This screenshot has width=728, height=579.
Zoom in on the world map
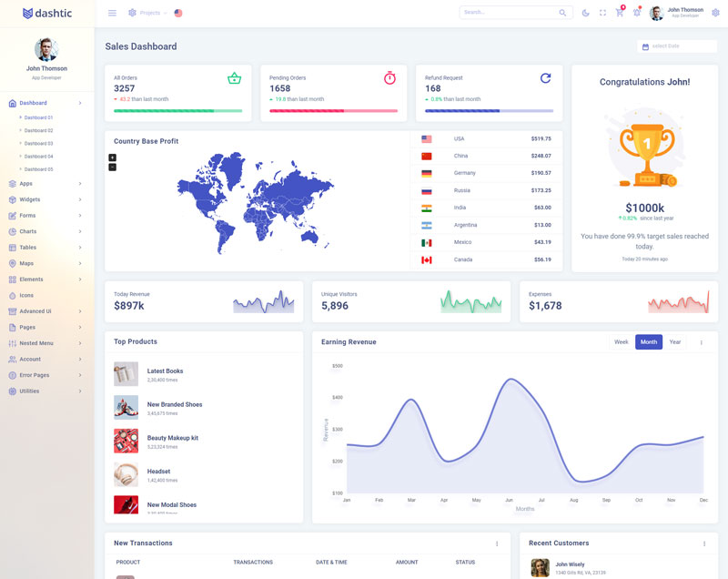point(112,157)
